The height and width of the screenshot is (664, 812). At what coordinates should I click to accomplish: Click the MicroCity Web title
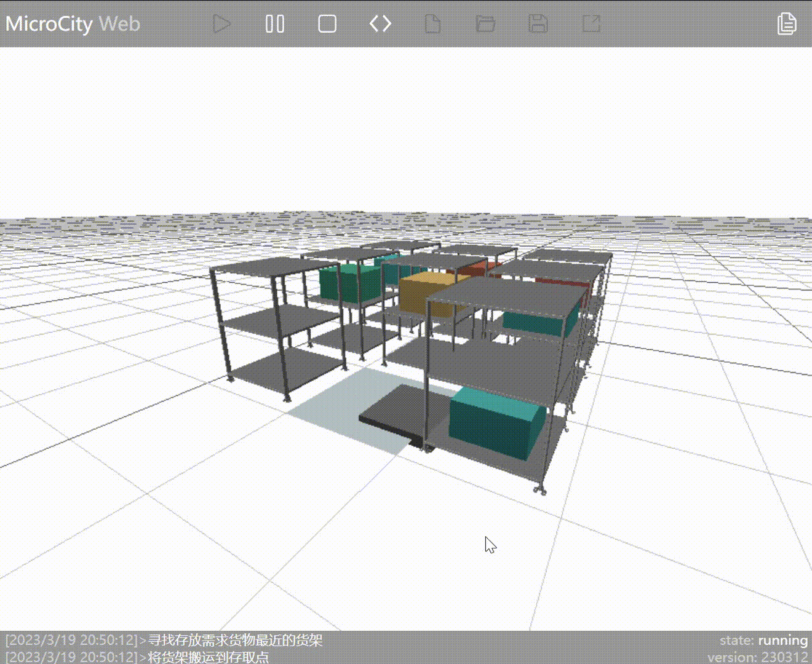(x=73, y=24)
